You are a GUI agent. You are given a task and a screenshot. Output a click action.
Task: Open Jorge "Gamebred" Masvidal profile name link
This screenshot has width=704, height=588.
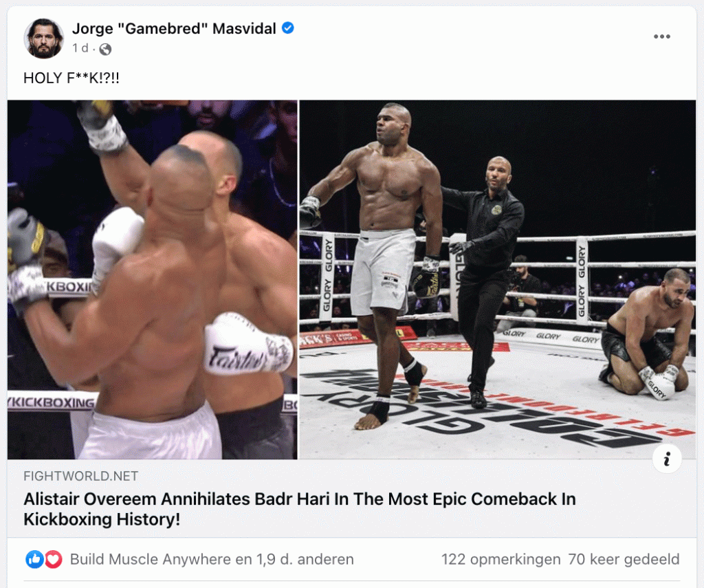click(174, 28)
